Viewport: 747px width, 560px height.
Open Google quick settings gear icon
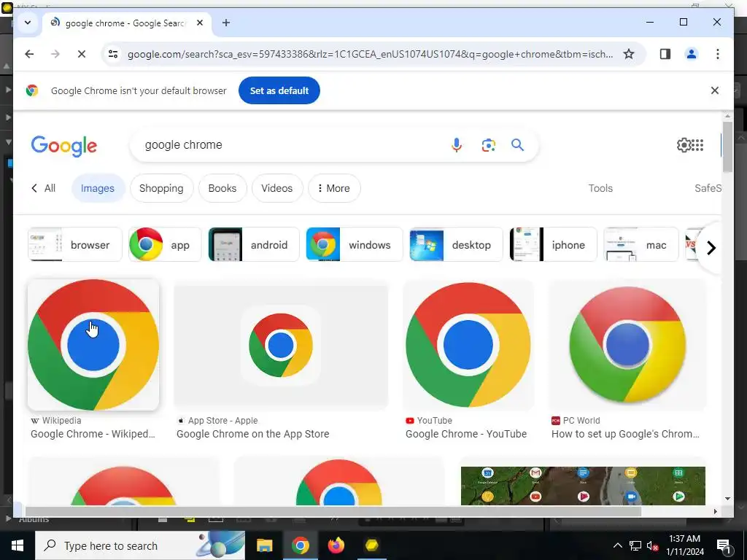pyautogui.click(x=684, y=145)
